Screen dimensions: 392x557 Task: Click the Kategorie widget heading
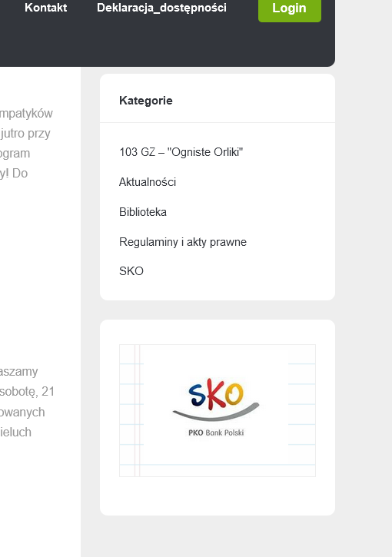point(146,101)
